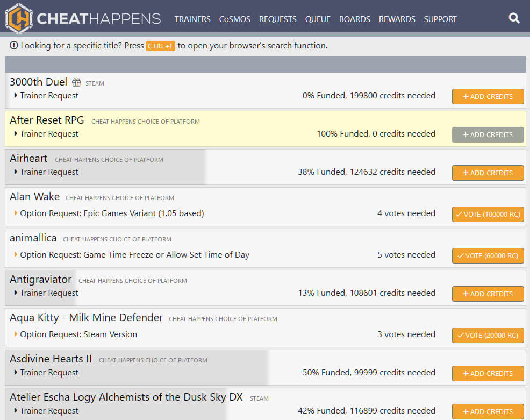This screenshot has width=530, height=420.
Task: Expand Alan Wake Epic Games Variant option request
Action: pyautogui.click(x=109, y=213)
